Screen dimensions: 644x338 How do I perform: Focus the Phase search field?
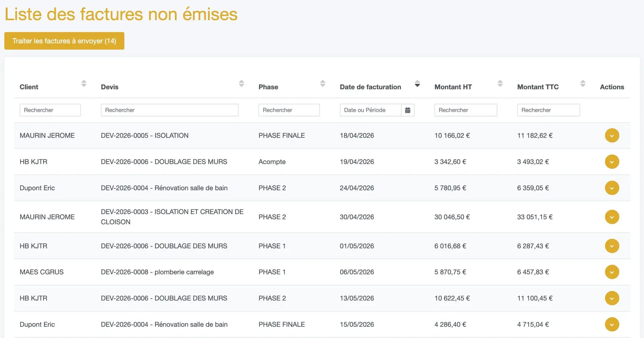pyautogui.click(x=289, y=110)
